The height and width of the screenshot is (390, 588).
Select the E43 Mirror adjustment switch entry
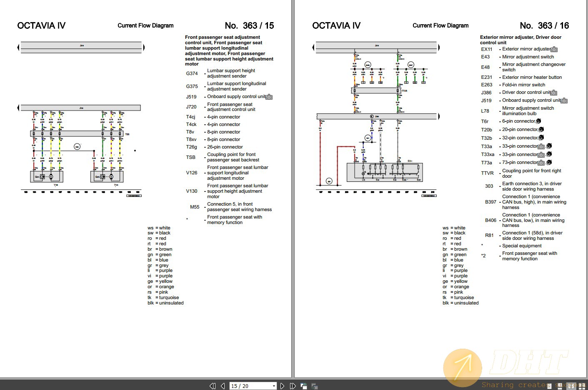[518, 57]
